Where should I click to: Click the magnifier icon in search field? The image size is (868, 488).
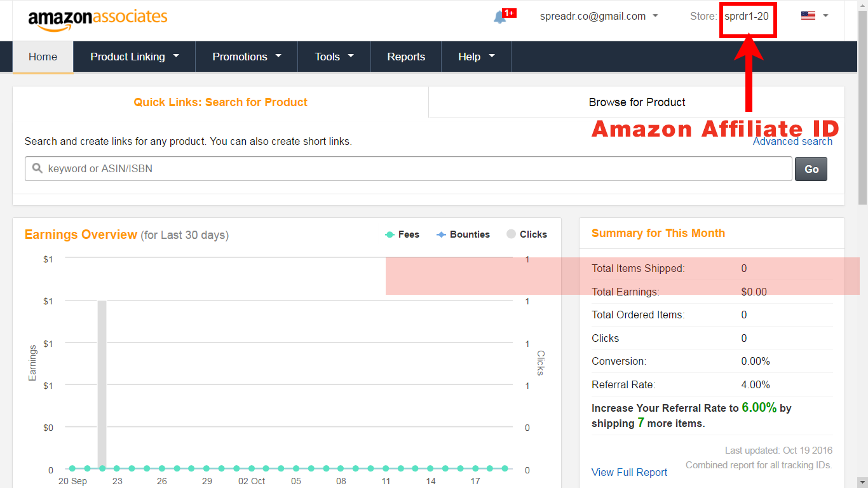(x=37, y=168)
